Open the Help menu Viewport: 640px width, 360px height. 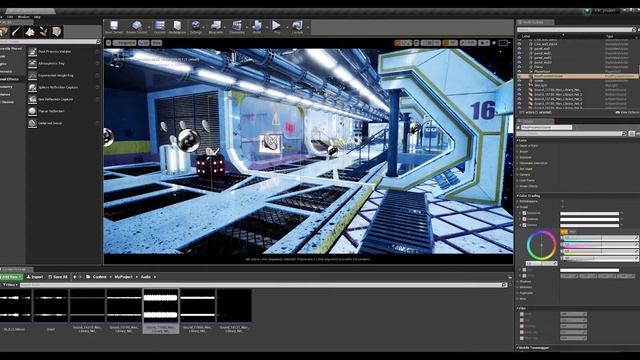37,17
